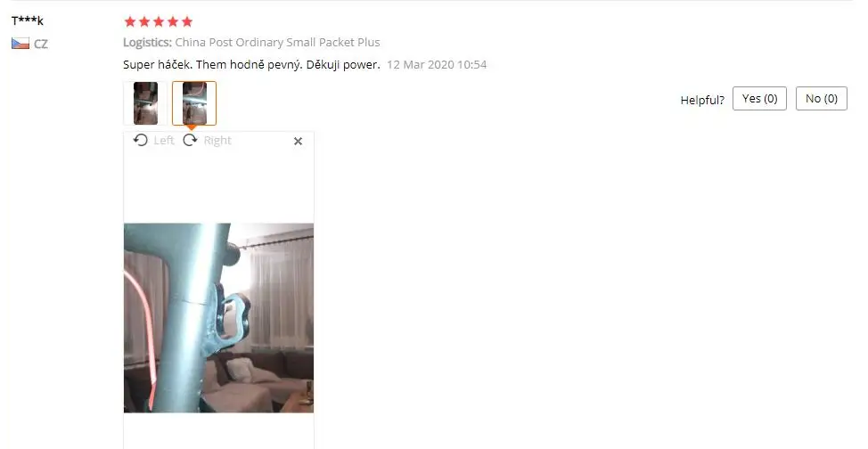Select the fourth red rating star
This screenshot has height=449, width=868.
click(173, 21)
